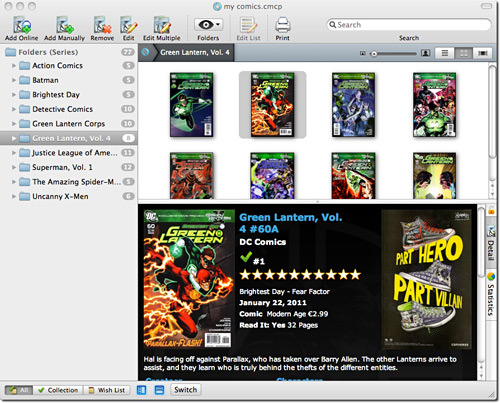Expand the Green Lantern, Vol. 4 folder
The height and width of the screenshot is (403, 500).
coord(14,138)
